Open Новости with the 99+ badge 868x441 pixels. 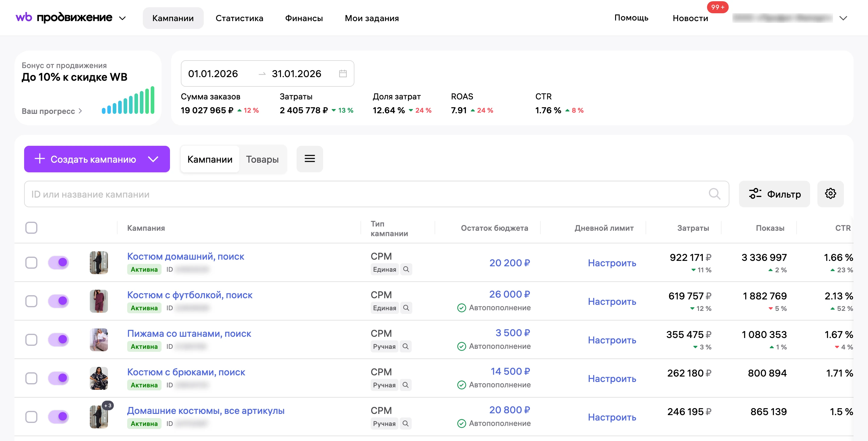point(690,18)
